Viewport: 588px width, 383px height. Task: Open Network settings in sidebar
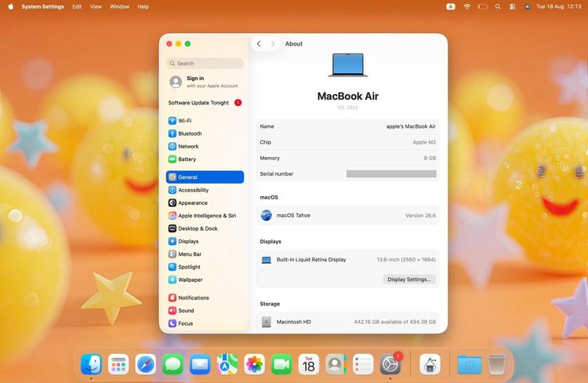click(x=205, y=146)
